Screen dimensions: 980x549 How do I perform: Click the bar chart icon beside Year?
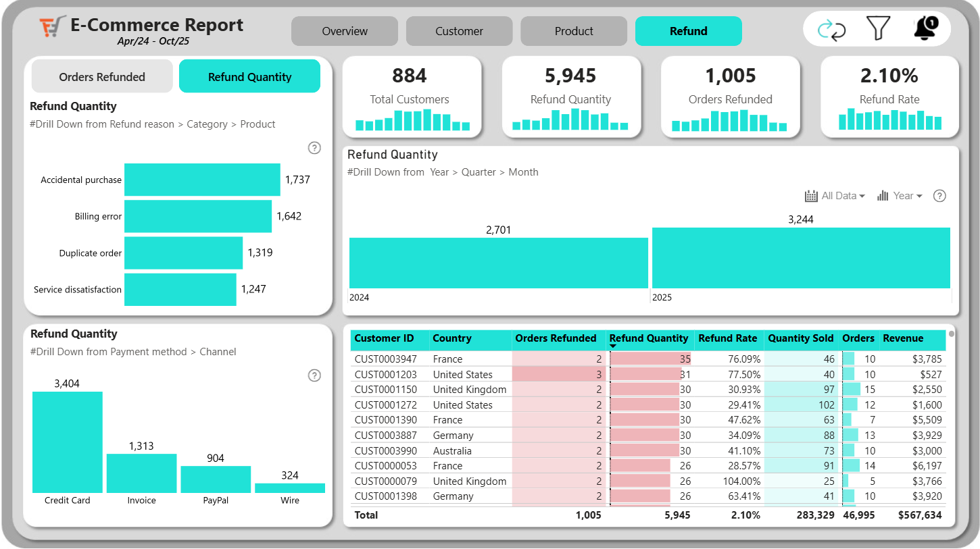pyautogui.click(x=883, y=196)
